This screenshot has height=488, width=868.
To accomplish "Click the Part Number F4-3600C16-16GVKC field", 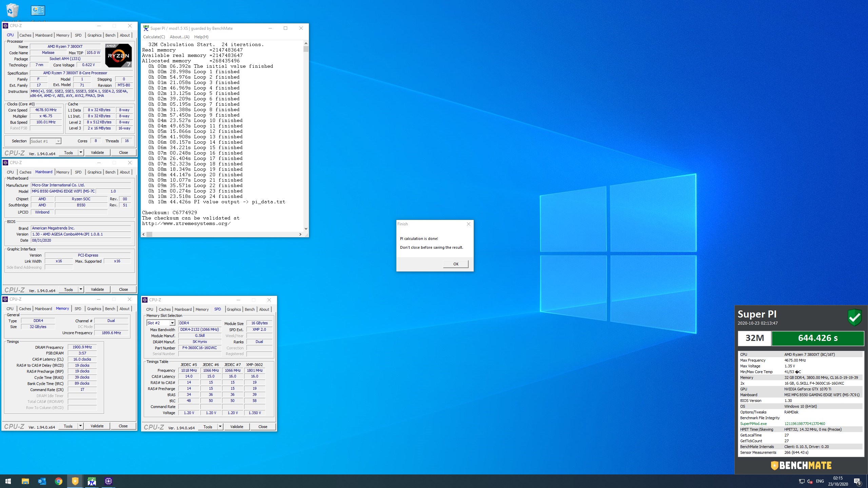I will 200,348.
